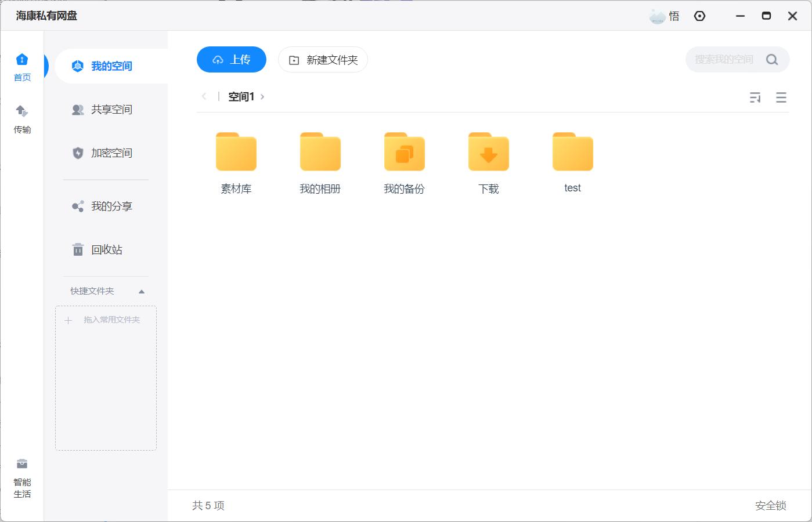Open the user avatar menu 悟

click(x=663, y=16)
